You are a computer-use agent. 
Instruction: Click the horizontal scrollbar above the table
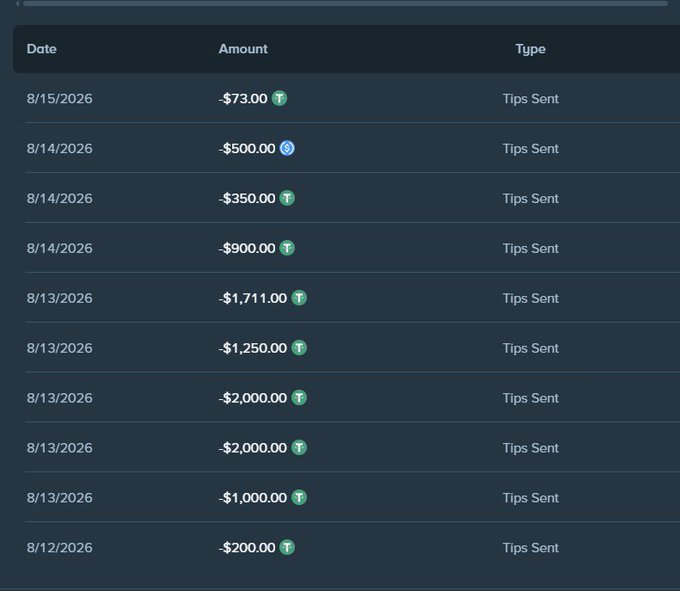click(x=345, y=3)
